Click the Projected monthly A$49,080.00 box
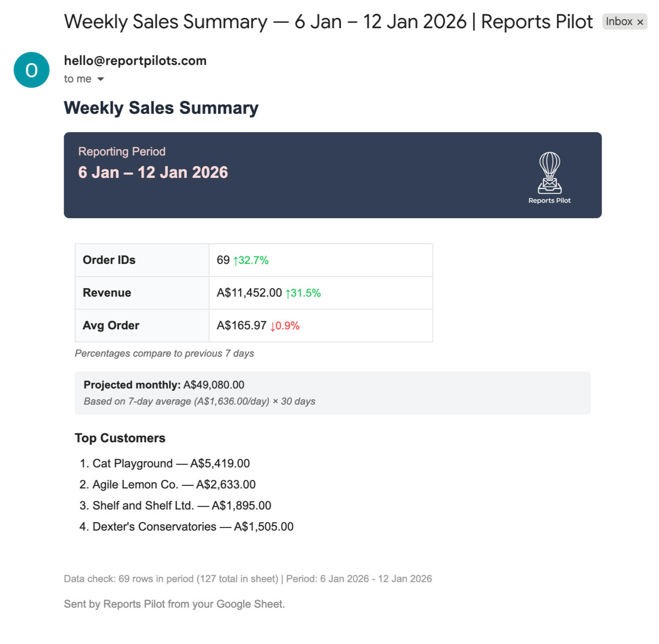 click(332, 393)
